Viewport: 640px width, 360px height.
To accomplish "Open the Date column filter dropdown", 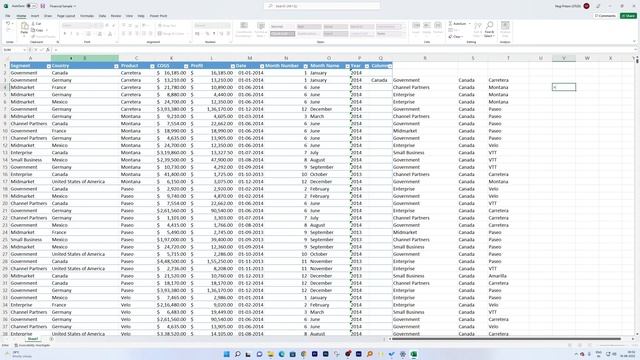I will pos(262,66).
